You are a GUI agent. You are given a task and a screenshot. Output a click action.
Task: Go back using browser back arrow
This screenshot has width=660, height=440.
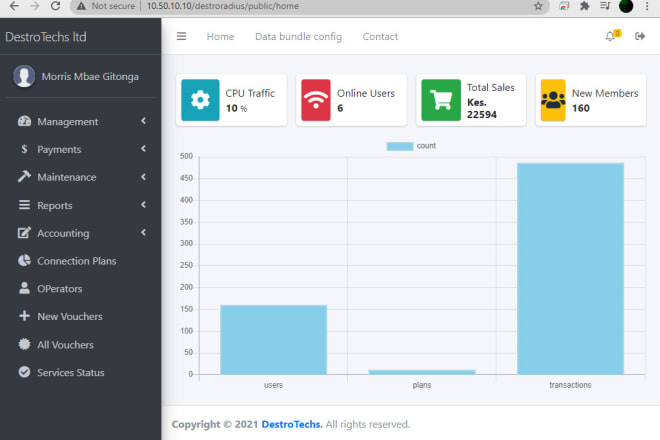pyautogui.click(x=14, y=6)
